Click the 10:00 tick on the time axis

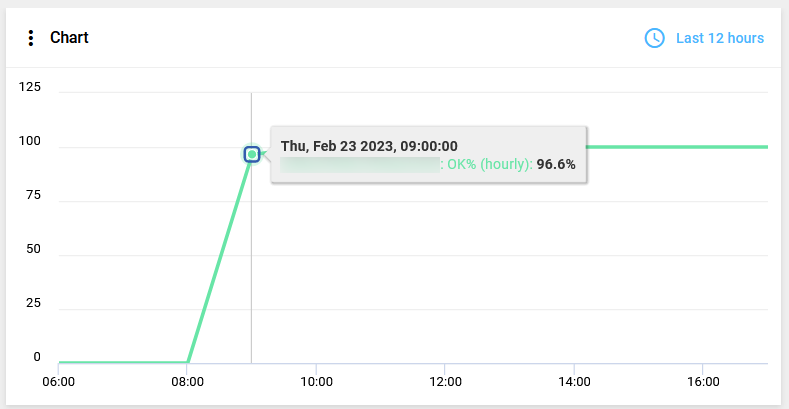[x=316, y=381]
